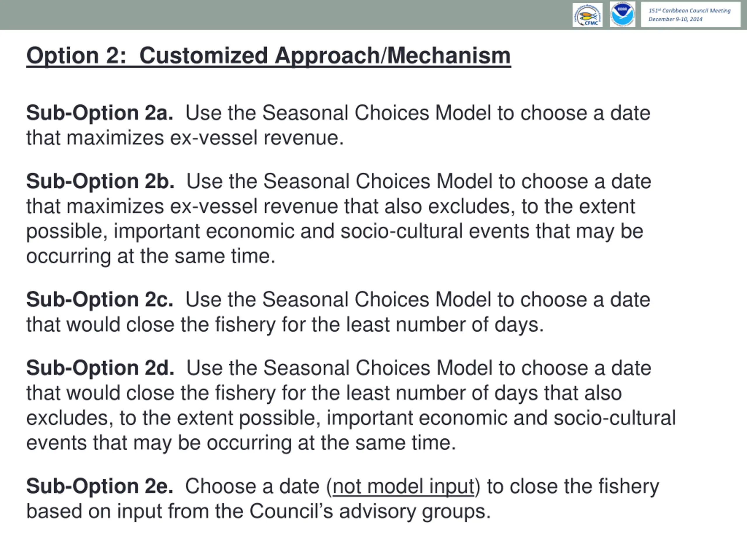Click the underlined 'not model input' text
The image size is (747, 560).
click(x=403, y=487)
